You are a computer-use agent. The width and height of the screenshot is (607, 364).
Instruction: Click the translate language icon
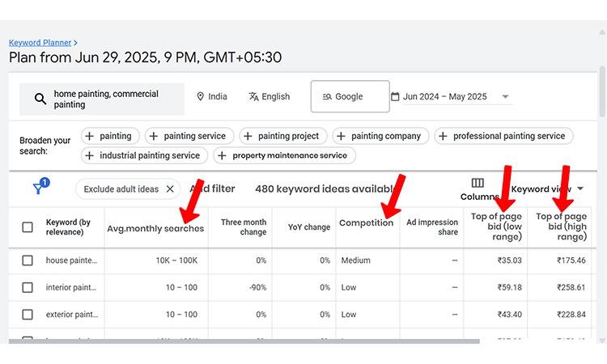[x=253, y=96]
